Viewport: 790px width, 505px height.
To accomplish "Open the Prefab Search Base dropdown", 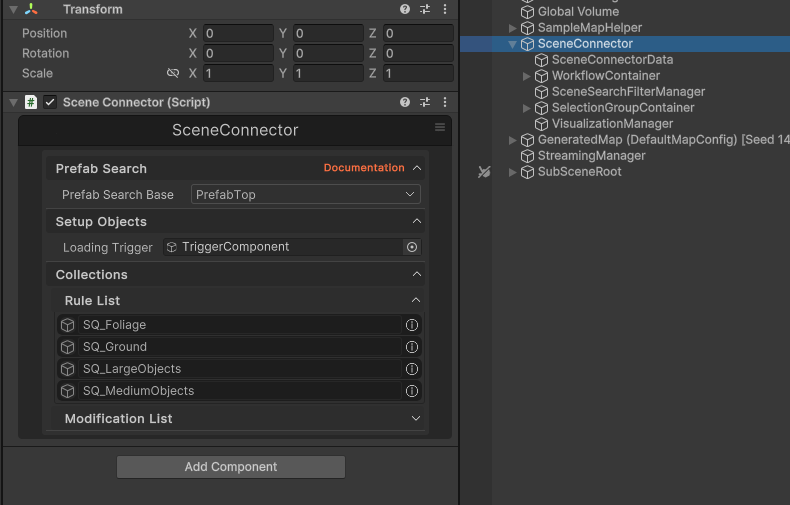I will click(x=305, y=195).
